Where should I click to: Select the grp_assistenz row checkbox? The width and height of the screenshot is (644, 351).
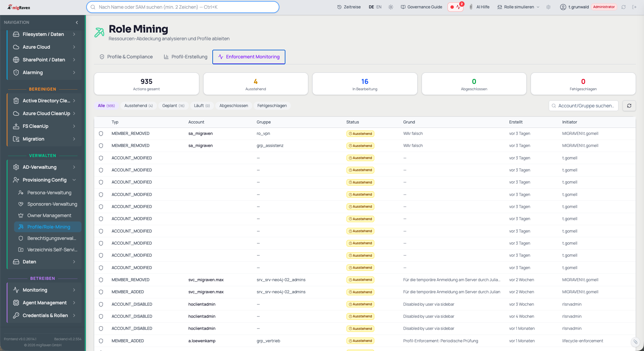click(101, 146)
